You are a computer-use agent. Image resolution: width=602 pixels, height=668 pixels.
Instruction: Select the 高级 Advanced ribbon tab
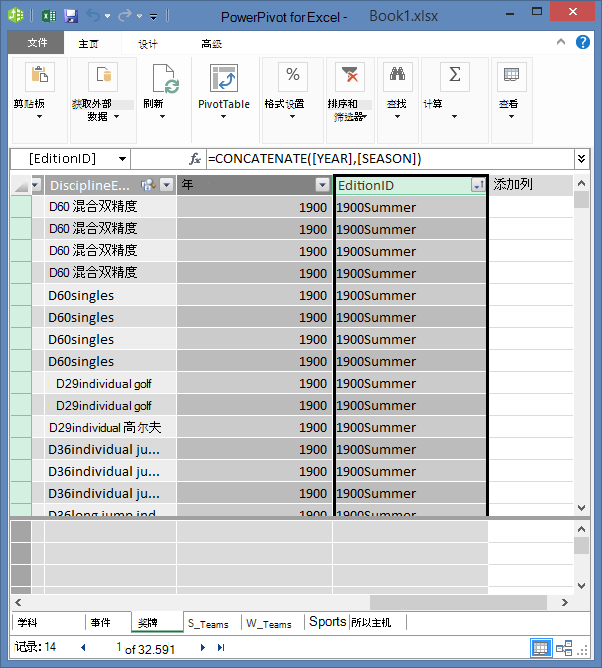point(212,44)
